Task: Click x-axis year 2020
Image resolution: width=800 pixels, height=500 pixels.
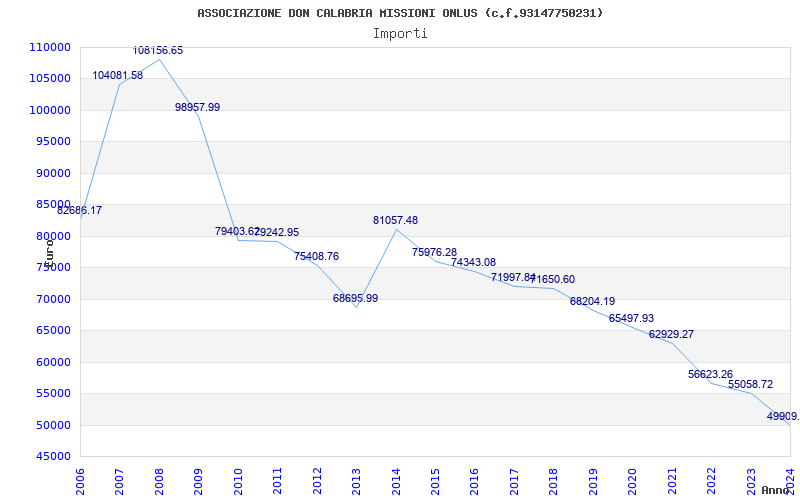Action: (x=633, y=481)
